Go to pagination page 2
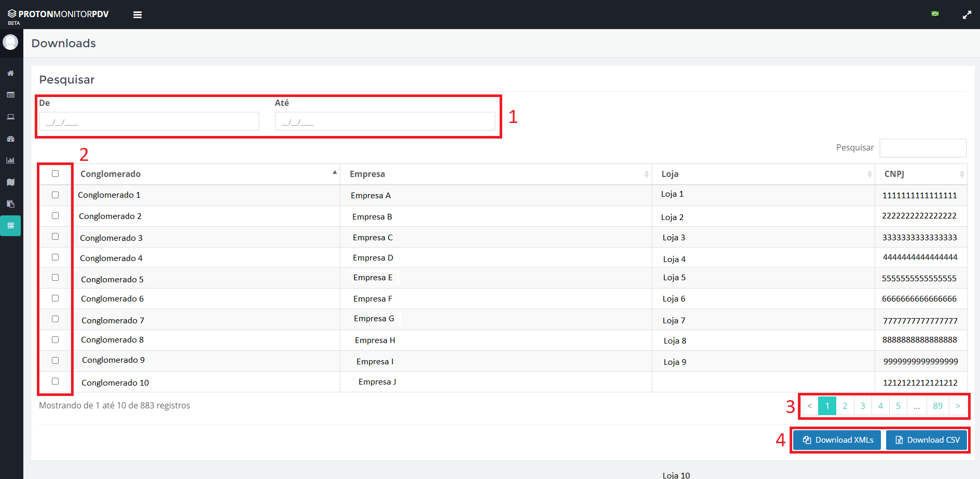Image resolution: width=980 pixels, height=479 pixels. (845, 406)
